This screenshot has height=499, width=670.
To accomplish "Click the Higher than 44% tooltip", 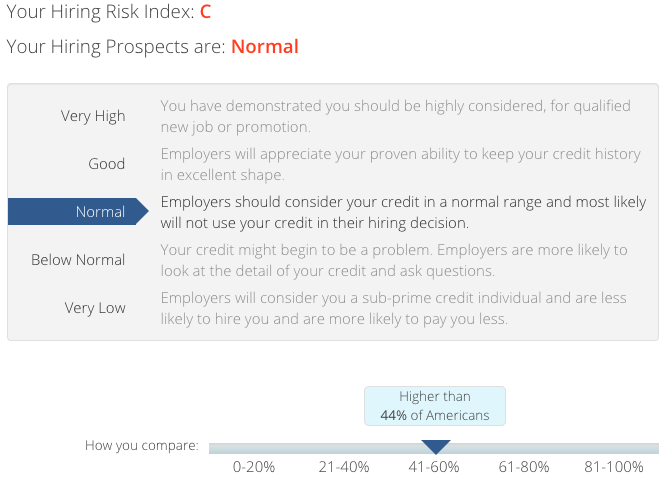I will pos(435,406).
